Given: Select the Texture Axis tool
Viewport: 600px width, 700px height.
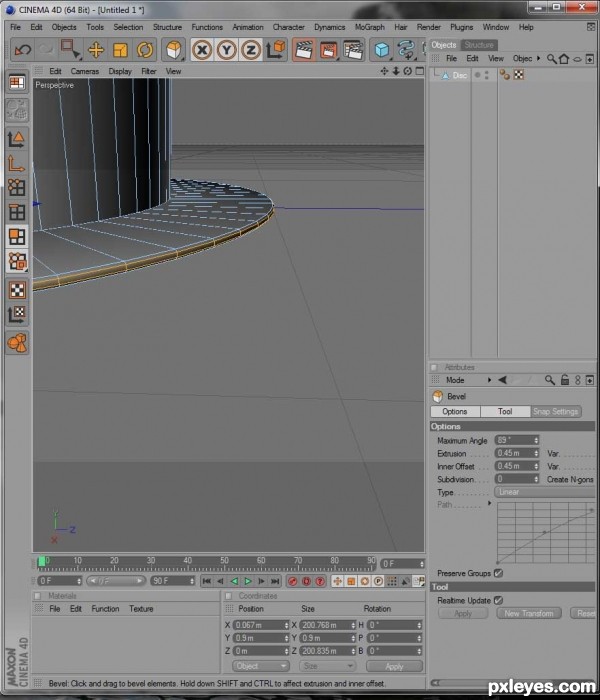Looking at the screenshot, I should point(17,314).
